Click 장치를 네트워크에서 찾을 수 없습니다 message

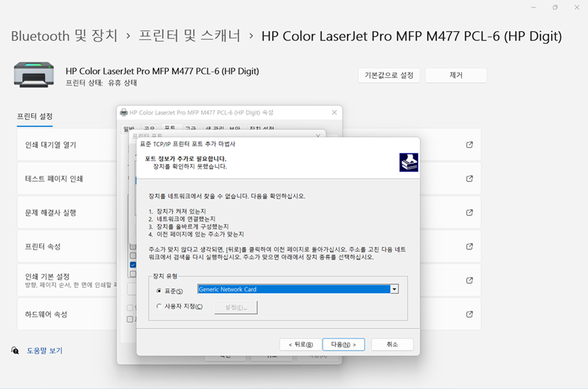pyautogui.click(x=227, y=196)
